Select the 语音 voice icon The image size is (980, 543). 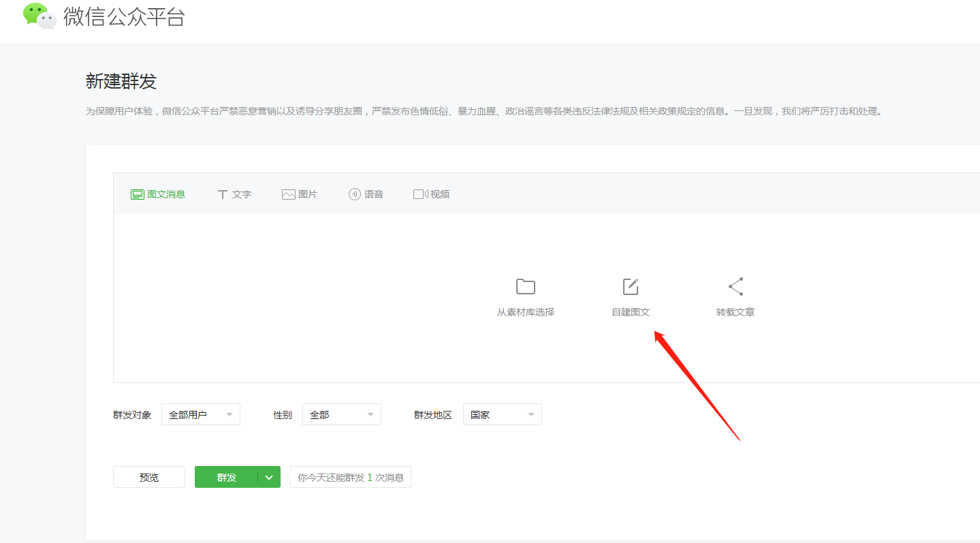(x=354, y=194)
